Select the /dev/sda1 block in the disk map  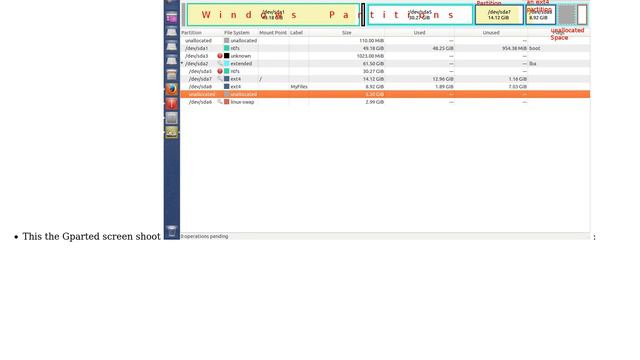tap(273, 15)
